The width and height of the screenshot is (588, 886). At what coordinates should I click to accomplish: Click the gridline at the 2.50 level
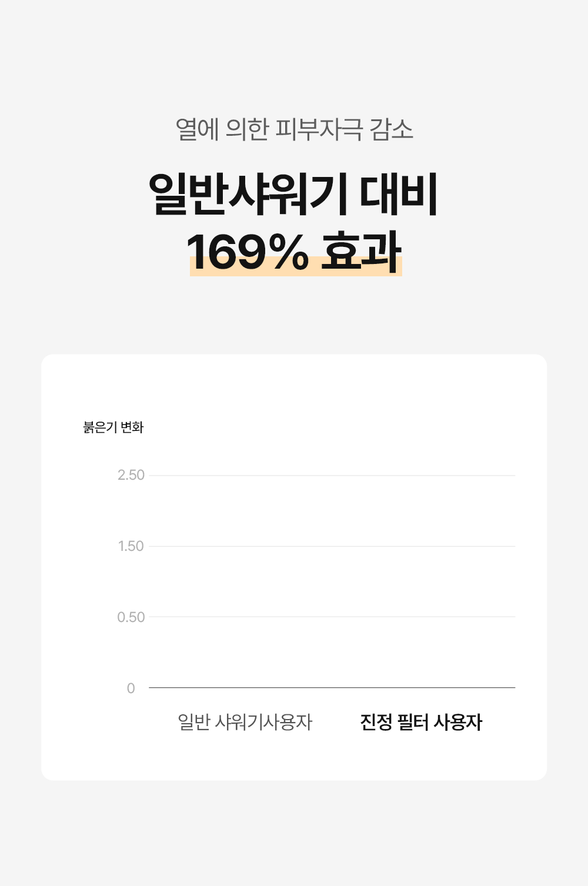tap(332, 475)
